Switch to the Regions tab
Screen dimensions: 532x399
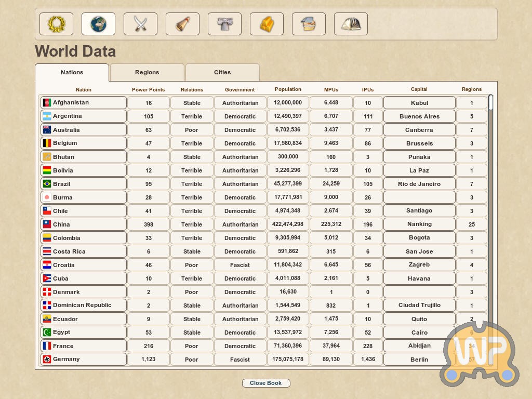(147, 73)
